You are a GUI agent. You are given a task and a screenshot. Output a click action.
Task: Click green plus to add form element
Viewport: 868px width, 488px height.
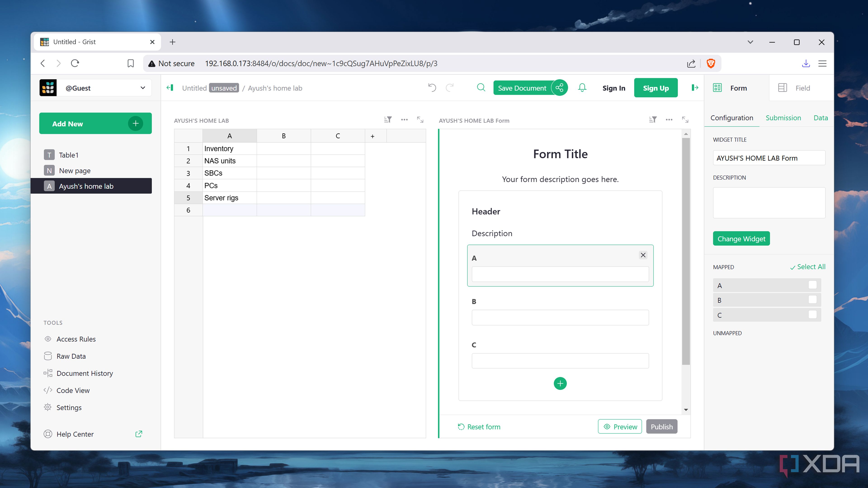pyautogui.click(x=560, y=383)
